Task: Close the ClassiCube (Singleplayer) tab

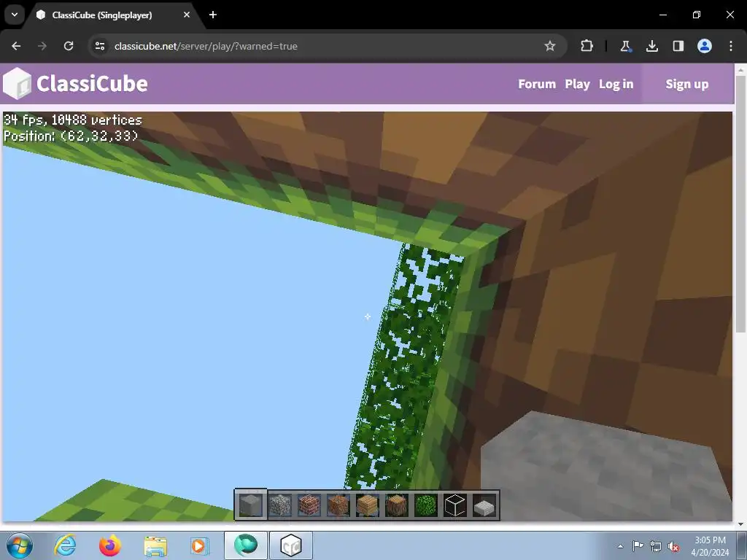Action: pyautogui.click(x=187, y=15)
